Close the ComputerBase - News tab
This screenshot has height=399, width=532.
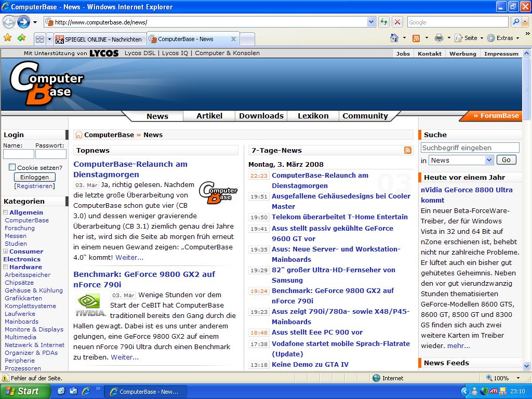(233, 39)
